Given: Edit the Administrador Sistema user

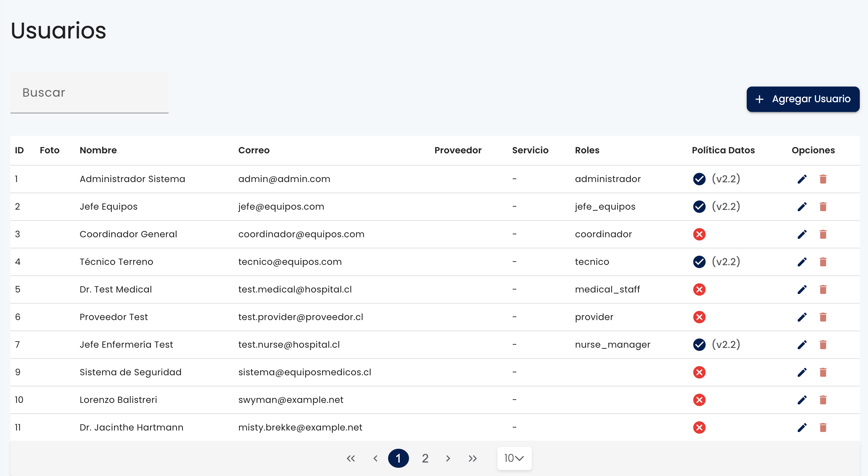Looking at the screenshot, I should coord(802,179).
